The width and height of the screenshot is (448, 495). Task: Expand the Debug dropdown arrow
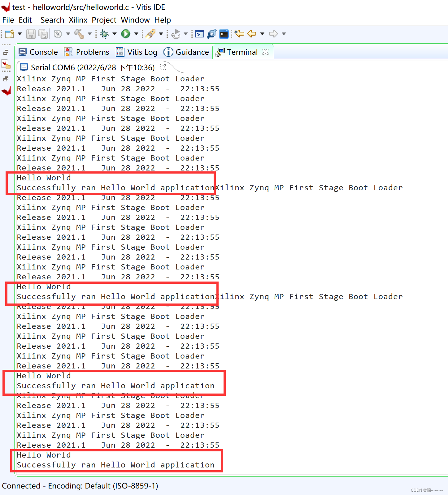[115, 34]
